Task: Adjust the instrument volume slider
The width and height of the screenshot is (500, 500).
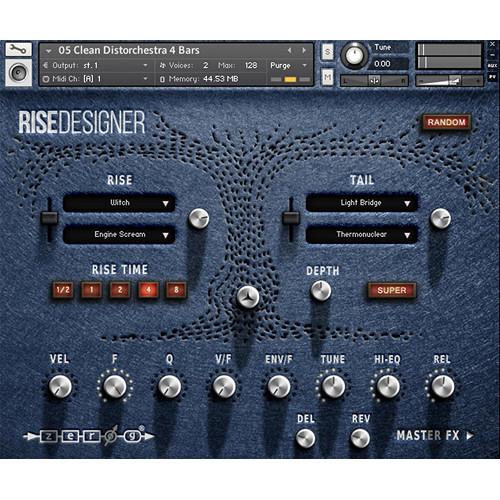Action: pos(449,80)
